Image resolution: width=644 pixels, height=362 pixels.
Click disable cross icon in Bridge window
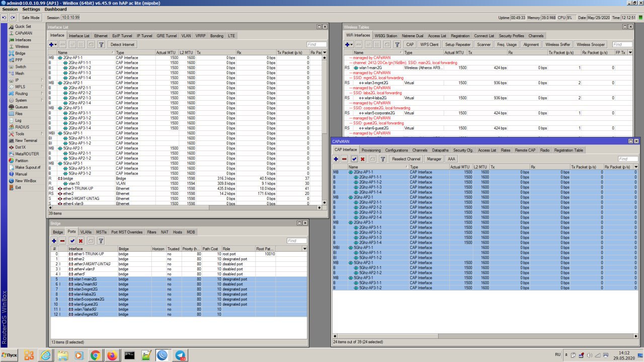80,241
